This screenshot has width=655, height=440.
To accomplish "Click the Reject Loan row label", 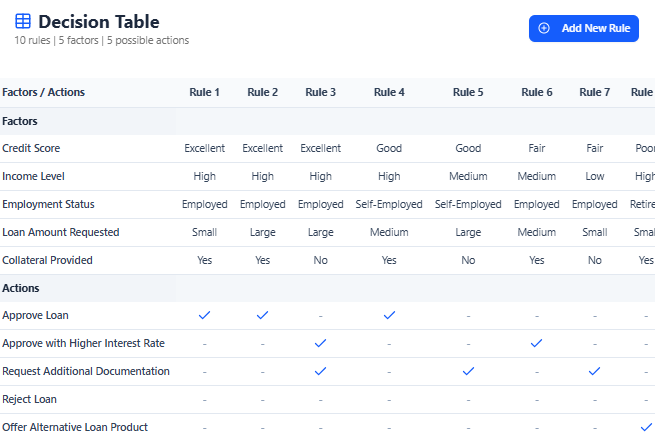I will [x=32, y=399].
